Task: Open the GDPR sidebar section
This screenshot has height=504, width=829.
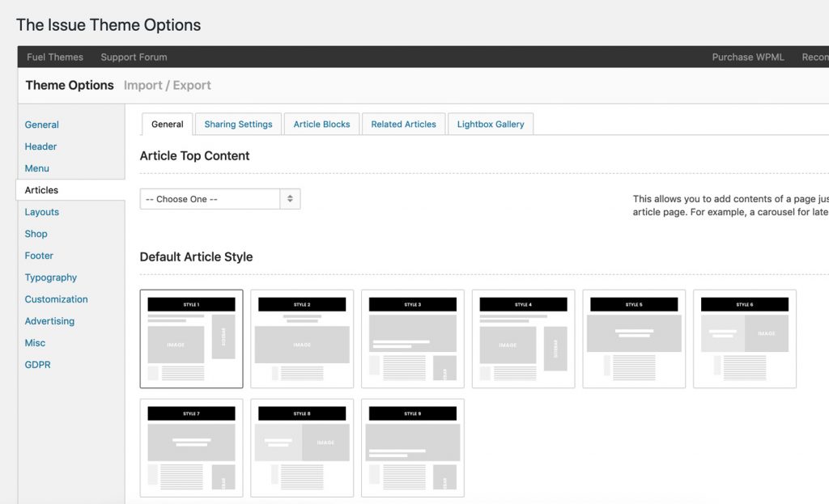Action: [37, 365]
